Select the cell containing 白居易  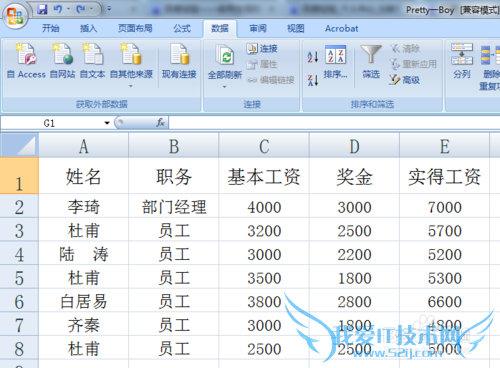(x=83, y=301)
